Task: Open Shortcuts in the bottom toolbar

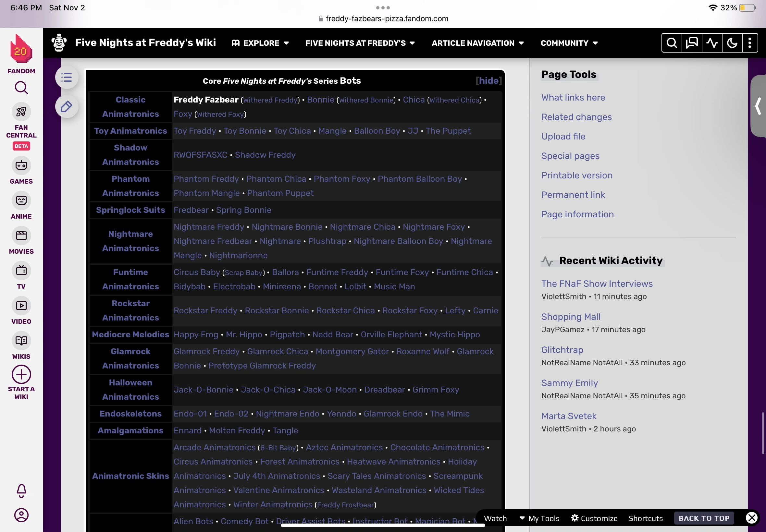Action: (x=646, y=518)
